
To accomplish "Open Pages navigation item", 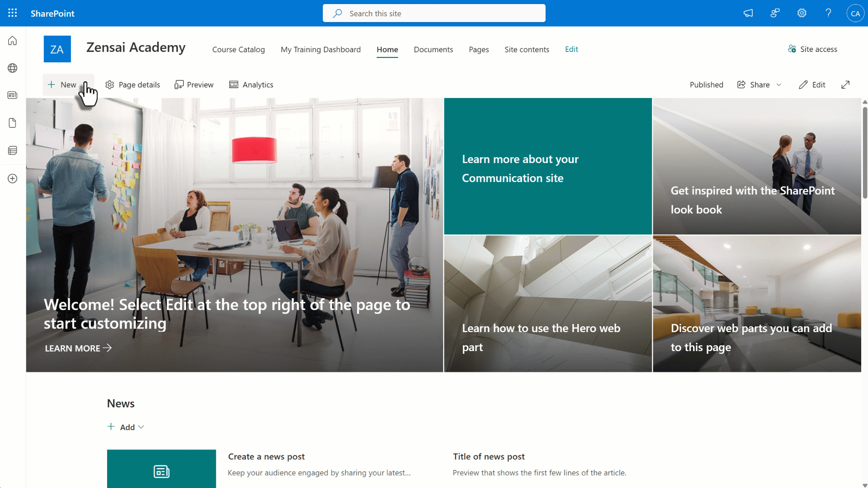I will coord(479,49).
